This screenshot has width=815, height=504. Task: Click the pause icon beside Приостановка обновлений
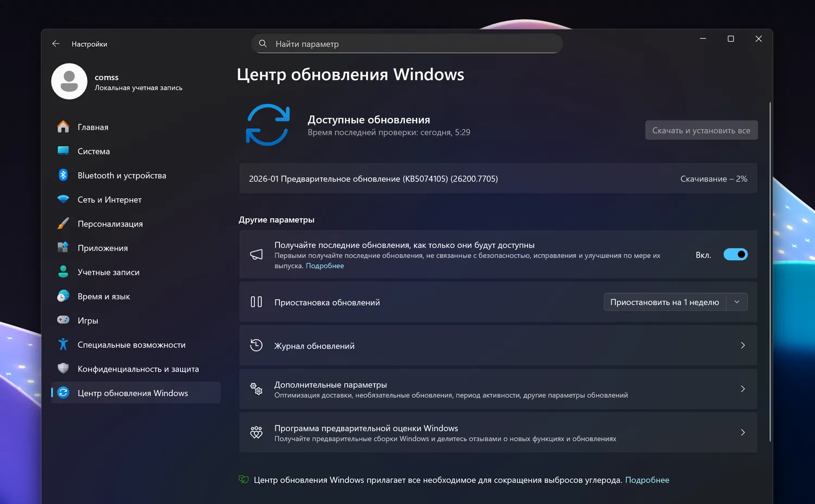click(256, 302)
